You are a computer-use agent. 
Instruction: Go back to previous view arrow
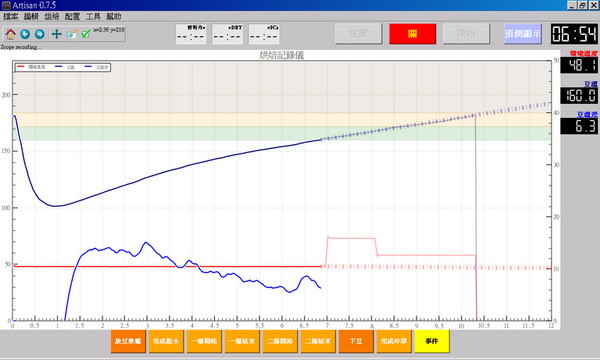(x=25, y=34)
